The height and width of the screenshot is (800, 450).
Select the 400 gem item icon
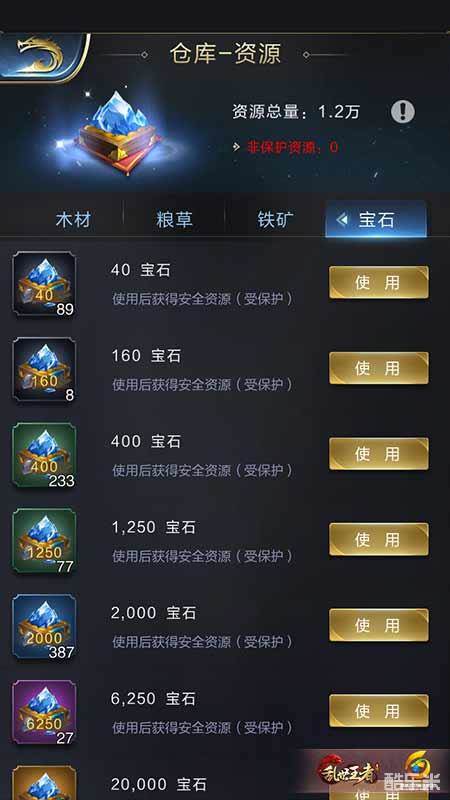[44, 455]
